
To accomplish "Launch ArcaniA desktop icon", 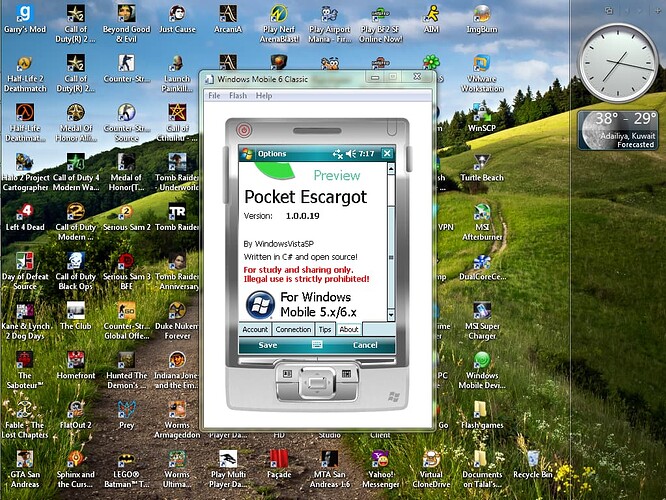I will tap(228, 19).
